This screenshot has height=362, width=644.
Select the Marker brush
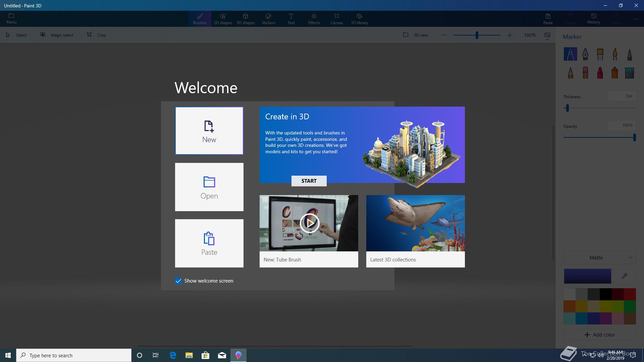click(x=570, y=54)
